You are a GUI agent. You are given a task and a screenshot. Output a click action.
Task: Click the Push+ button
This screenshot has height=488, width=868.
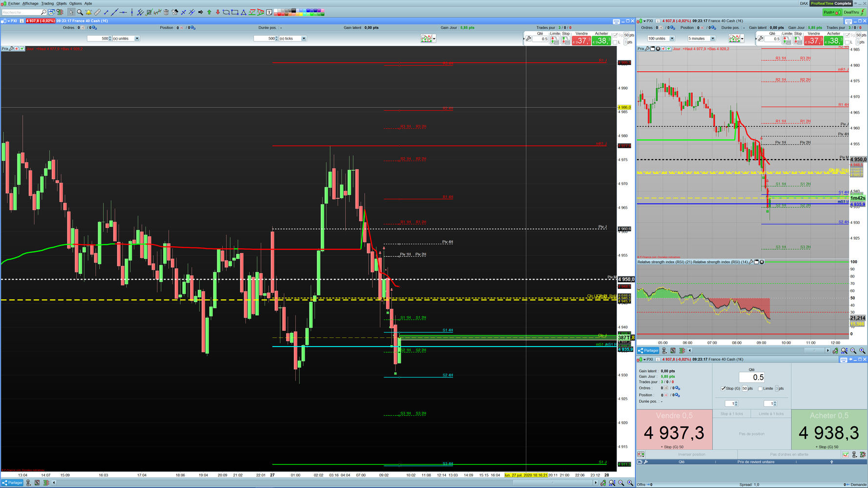coord(832,12)
